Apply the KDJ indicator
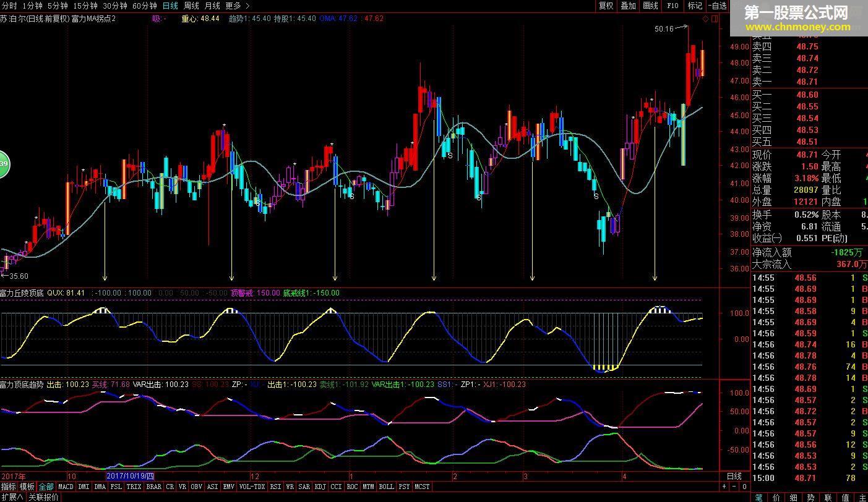This screenshot has height=502, width=868. (320, 487)
